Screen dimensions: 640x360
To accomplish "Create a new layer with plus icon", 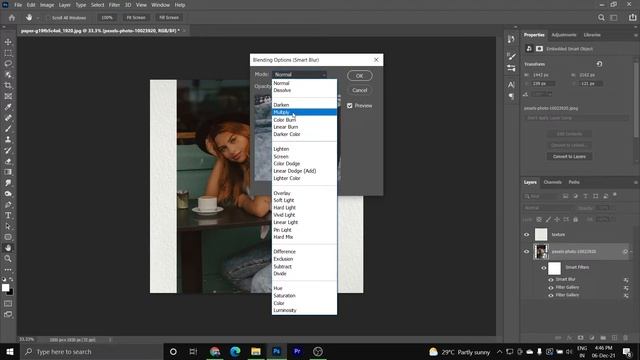I will pos(614,338).
